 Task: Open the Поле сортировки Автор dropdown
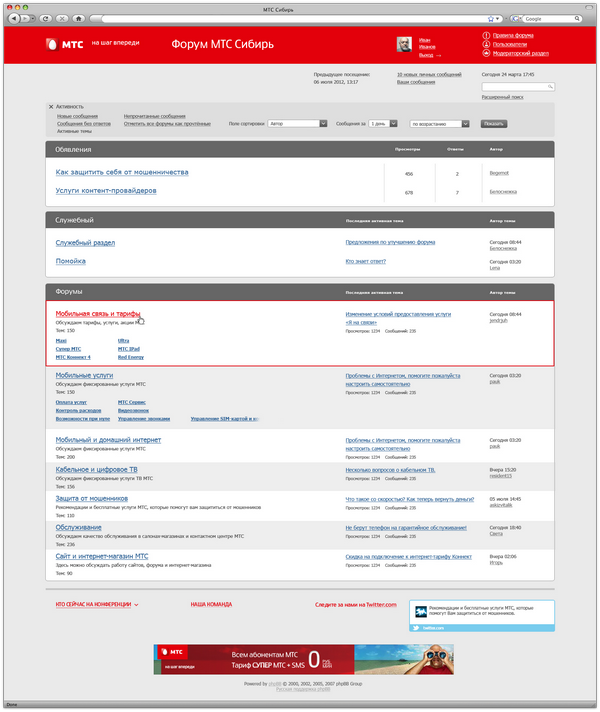(323, 124)
